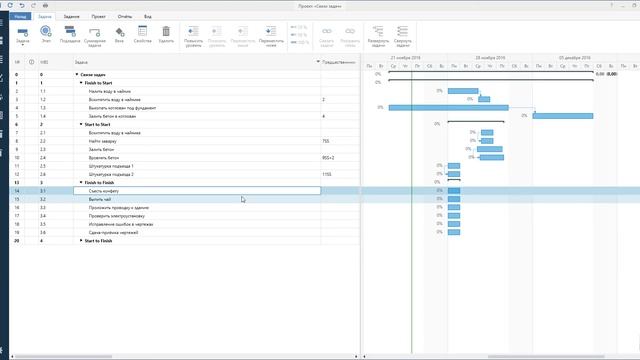
Task: Click the task table horizontal scrollbar
Action: (x=63, y=357)
